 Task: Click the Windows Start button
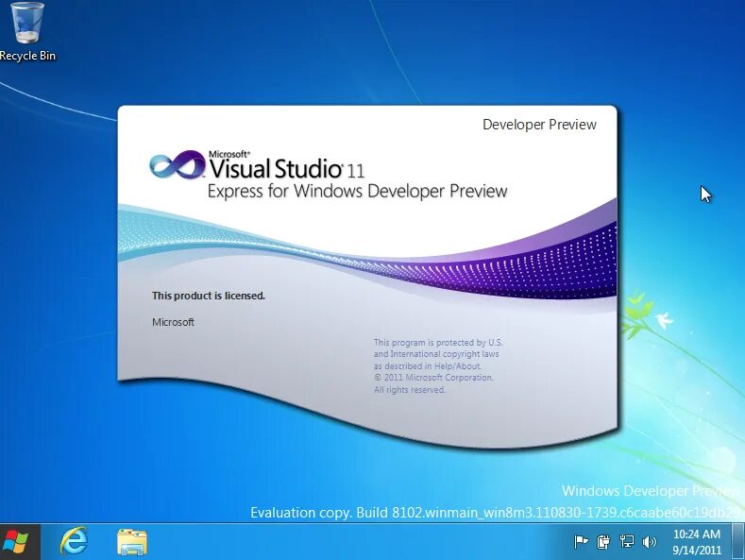tap(18, 542)
